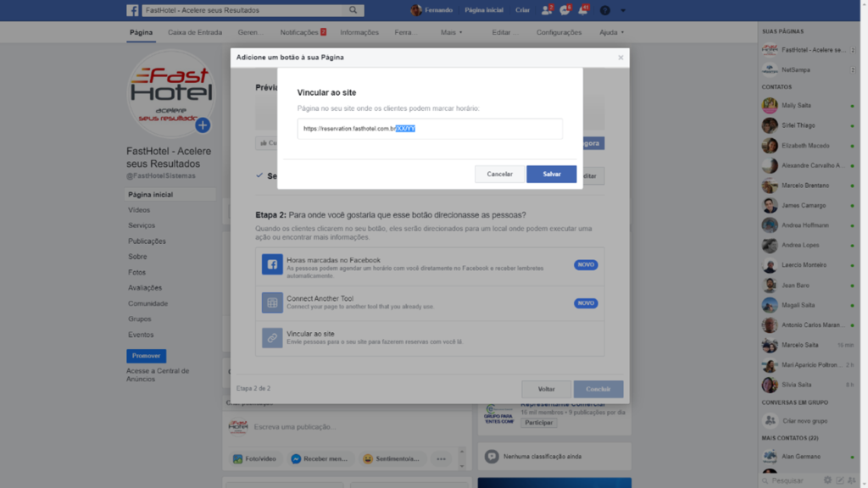Image resolution: width=868 pixels, height=488 pixels.
Task: Open Comunidade in left sidebar
Action: point(147,303)
